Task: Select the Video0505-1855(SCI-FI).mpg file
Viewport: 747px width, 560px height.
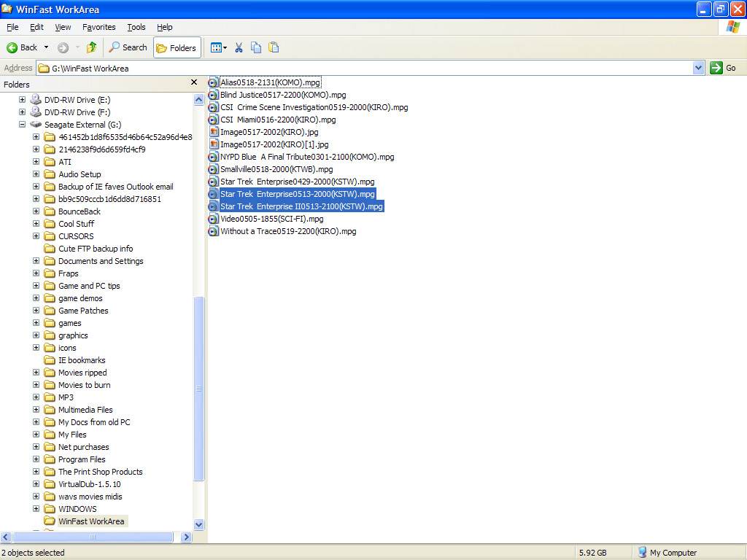Action: click(271, 219)
